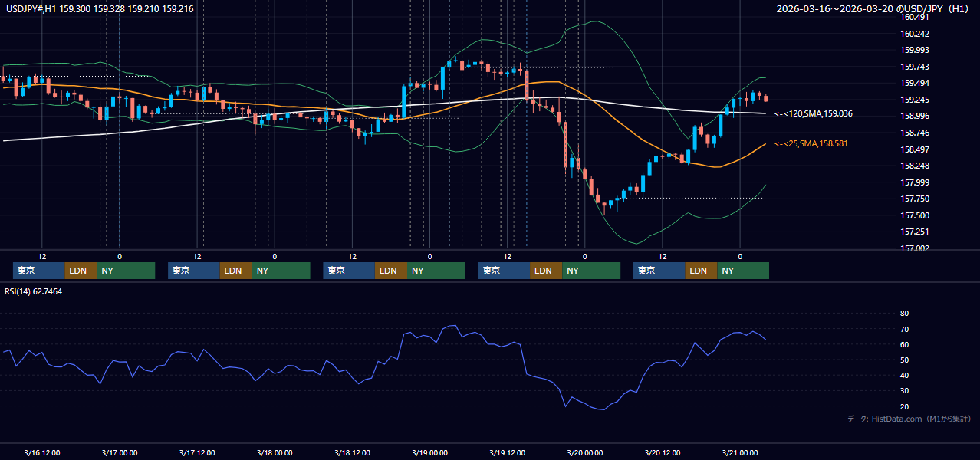The image size is (980, 460).
Task: Click the RSI 80 level label
Action: coord(904,314)
